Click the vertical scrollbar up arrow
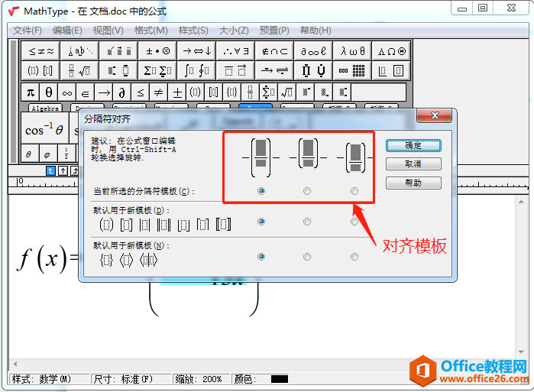534x392 pixels. tap(521, 202)
